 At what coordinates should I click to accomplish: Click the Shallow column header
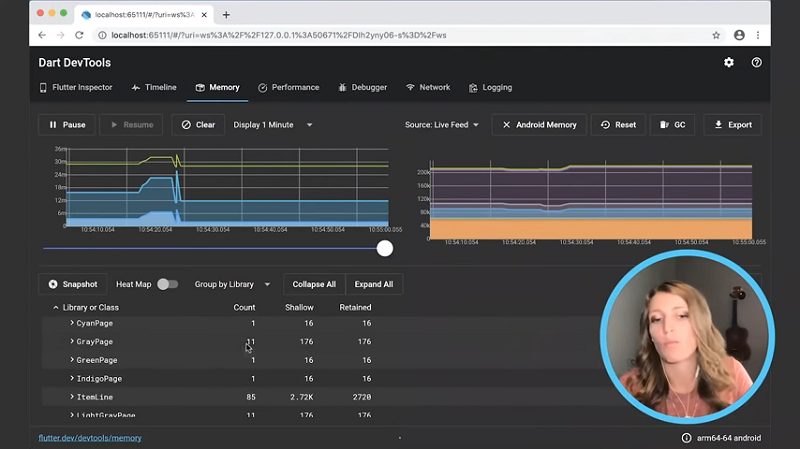(x=299, y=308)
